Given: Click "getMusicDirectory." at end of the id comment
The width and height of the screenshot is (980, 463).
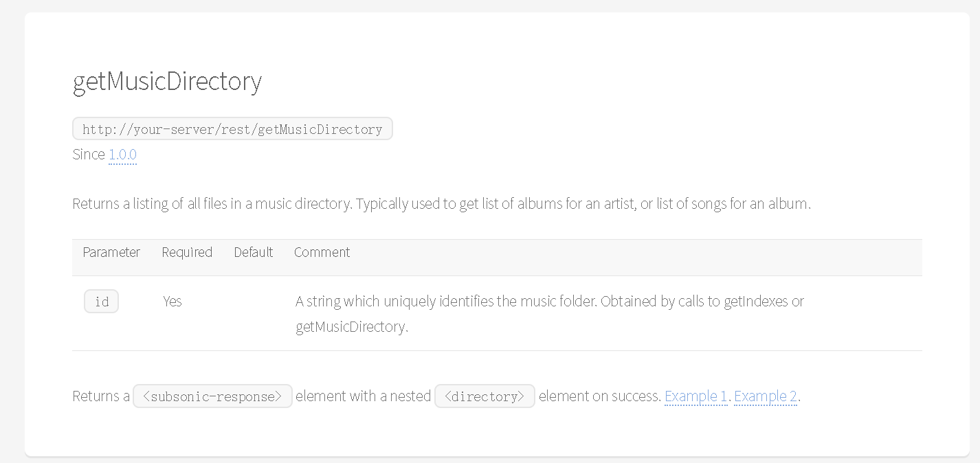Looking at the screenshot, I should pos(352,327).
